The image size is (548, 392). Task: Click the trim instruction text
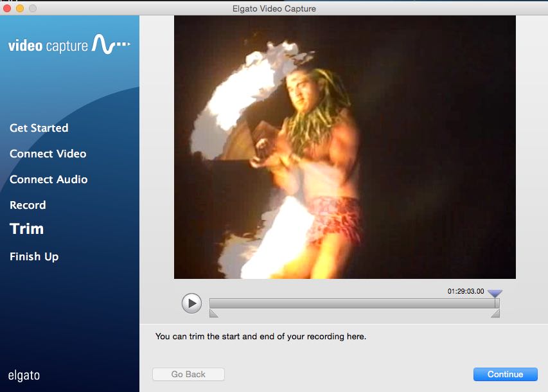tap(261, 336)
